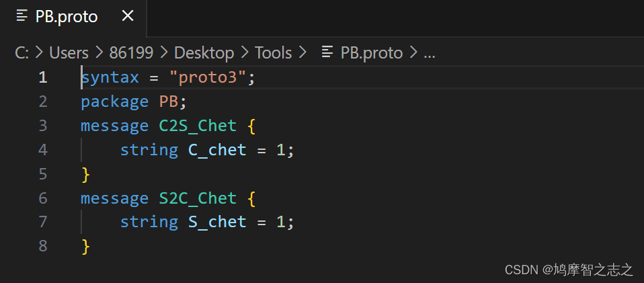Click line number 1 in gutter
The width and height of the screenshot is (644, 283).
43,77
